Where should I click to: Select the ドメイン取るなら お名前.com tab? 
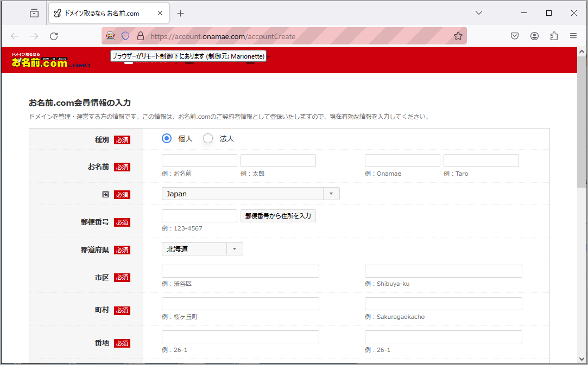109,13
